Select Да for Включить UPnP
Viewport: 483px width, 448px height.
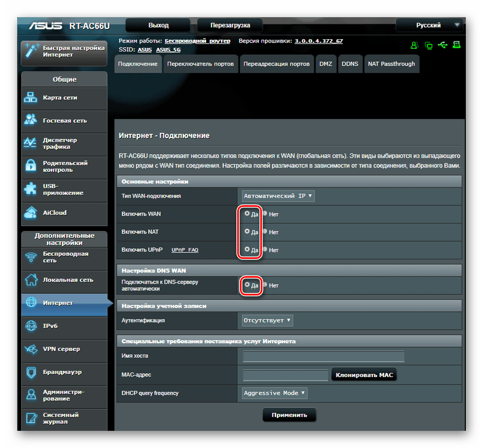pyautogui.click(x=247, y=249)
